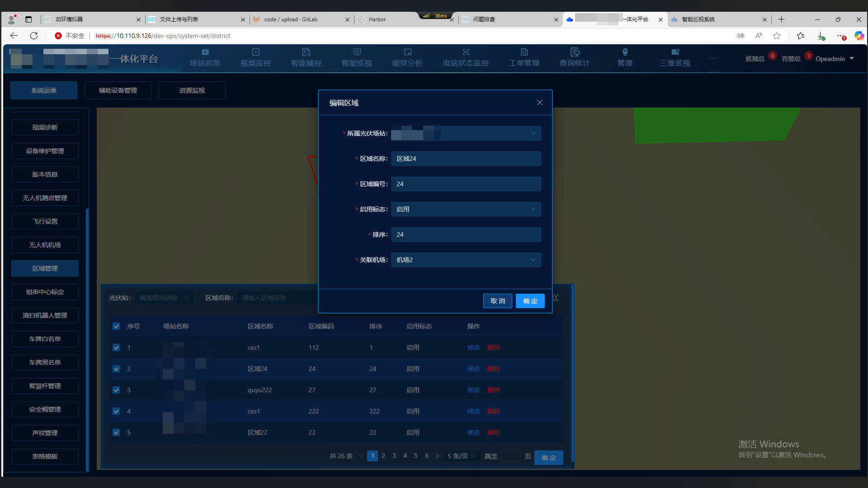
Task: Open the 场站总览 nav icon
Action: (205, 52)
